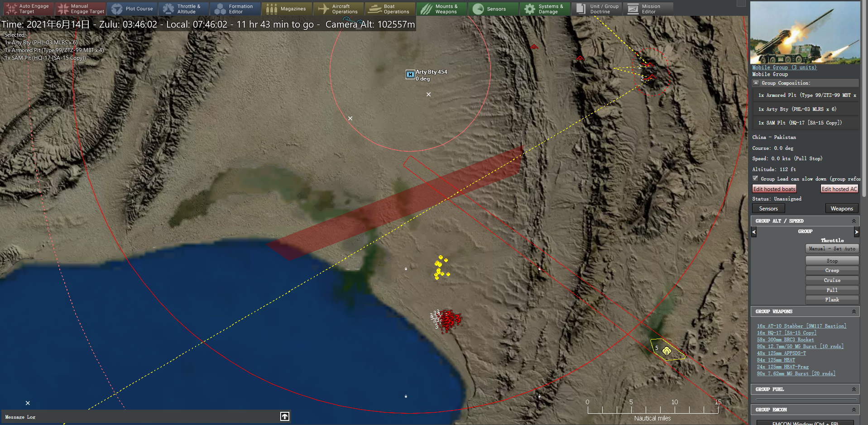Open 12.7mm/50 MG Burst weapon link

coord(800,346)
